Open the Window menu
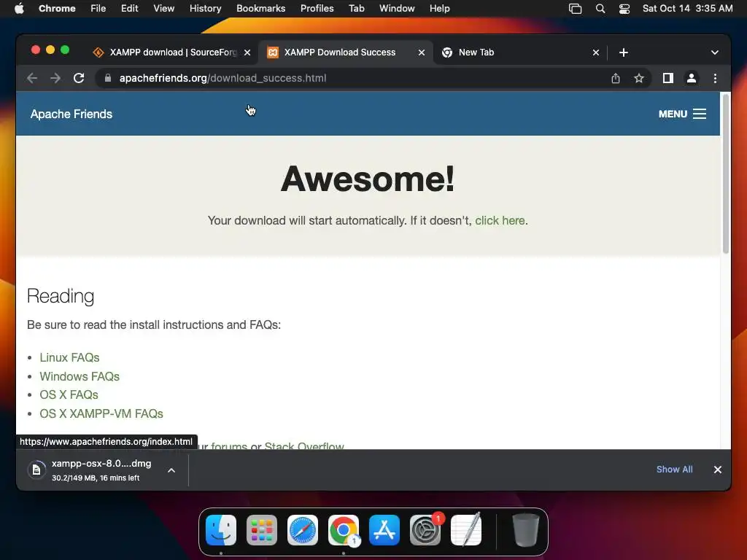The image size is (747, 560). [397, 9]
